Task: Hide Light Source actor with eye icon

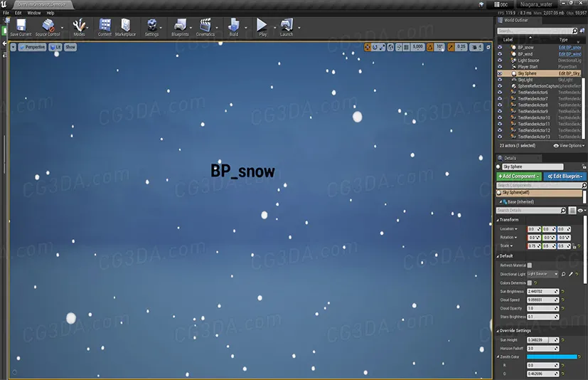Action: pos(500,60)
